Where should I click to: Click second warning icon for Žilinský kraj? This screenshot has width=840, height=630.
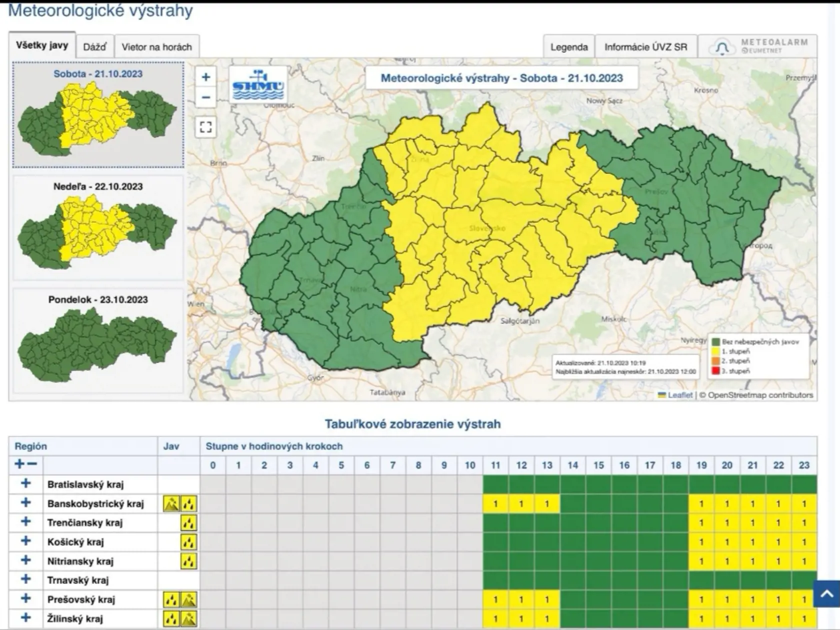(188, 618)
